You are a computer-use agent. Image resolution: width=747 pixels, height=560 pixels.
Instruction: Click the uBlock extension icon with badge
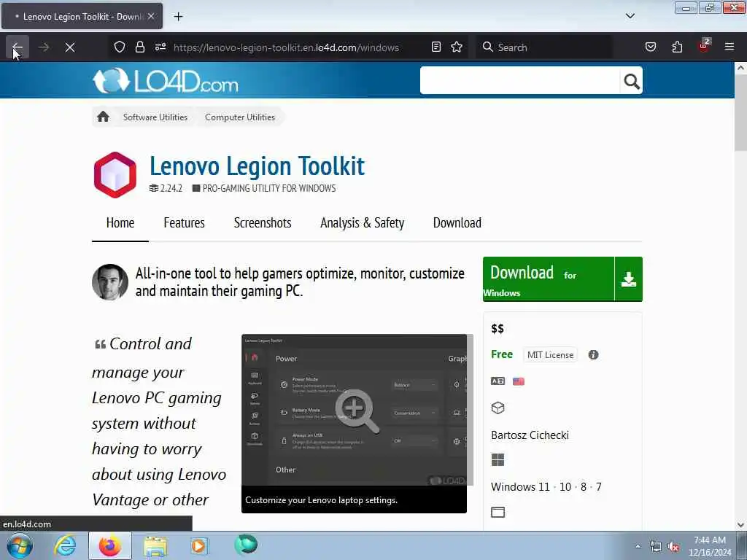point(704,46)
